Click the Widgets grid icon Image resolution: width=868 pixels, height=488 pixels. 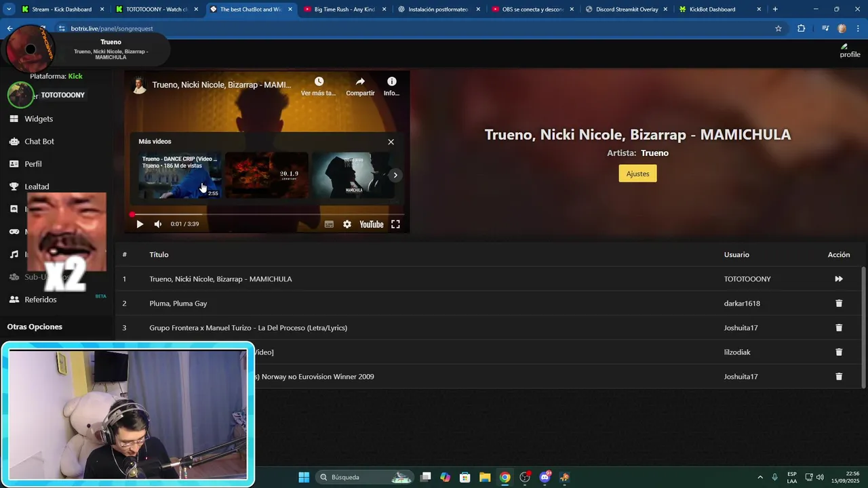tap(13, 119)
